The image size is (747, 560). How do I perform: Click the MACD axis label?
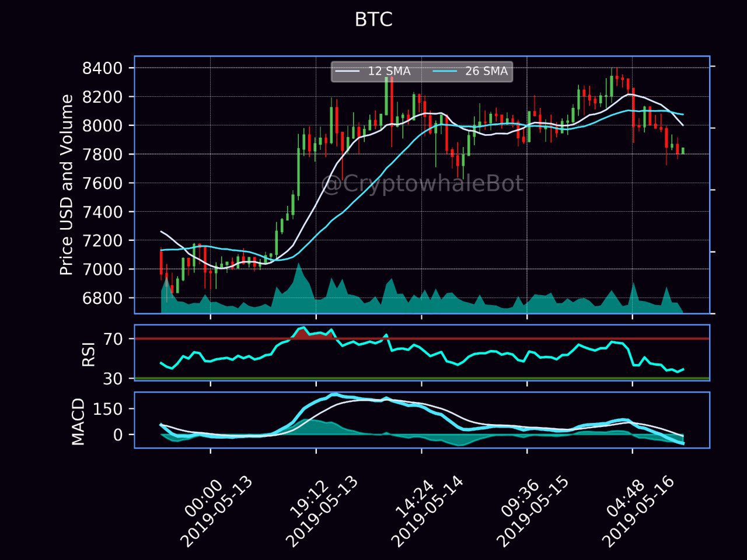(x=78, y=422)
